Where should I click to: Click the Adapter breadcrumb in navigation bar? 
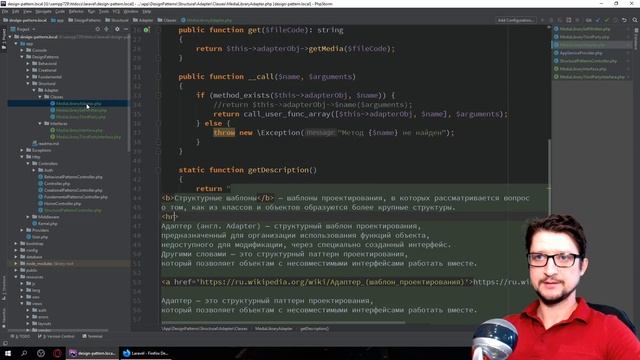coord(143,20)
